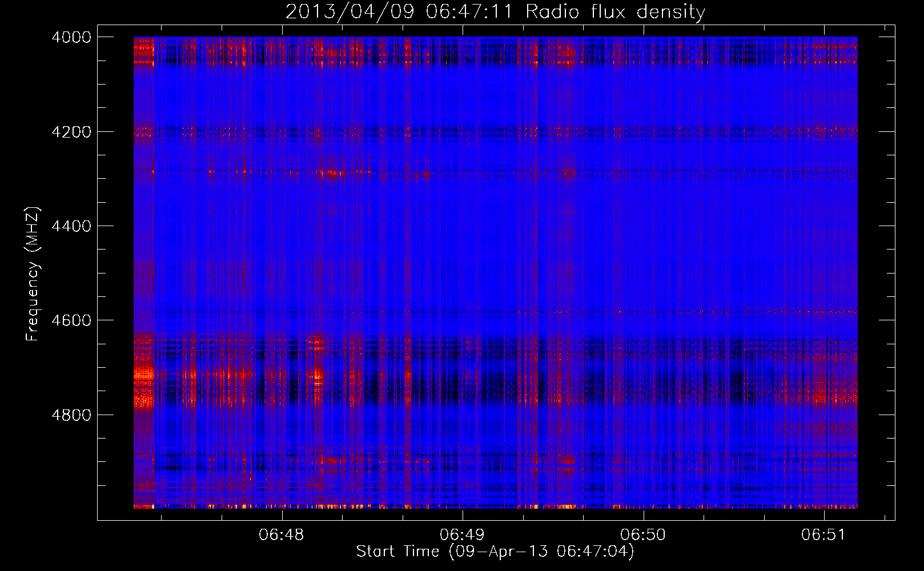Click the 06:48 time tick label
The height and width of the screenshot is (571, 924).
click(282, 534)
